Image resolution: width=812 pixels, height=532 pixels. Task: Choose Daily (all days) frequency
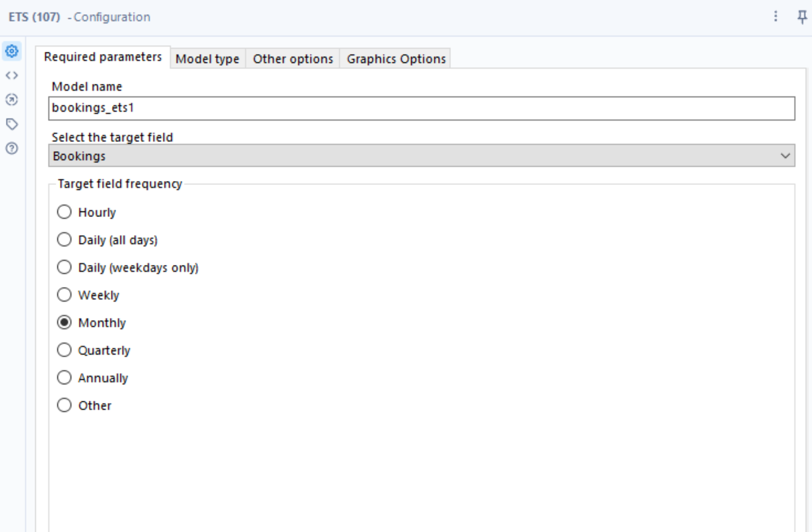[64, 239]
